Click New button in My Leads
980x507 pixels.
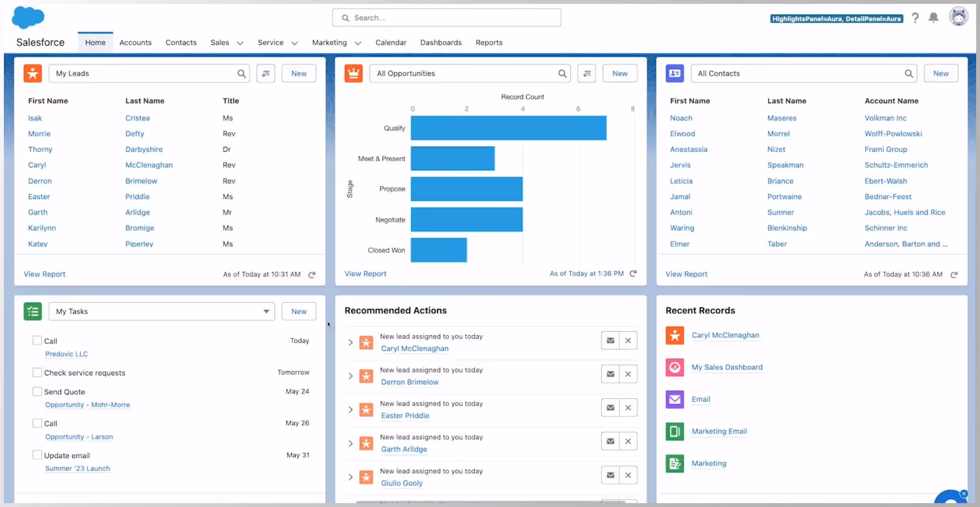pos(299,73)
